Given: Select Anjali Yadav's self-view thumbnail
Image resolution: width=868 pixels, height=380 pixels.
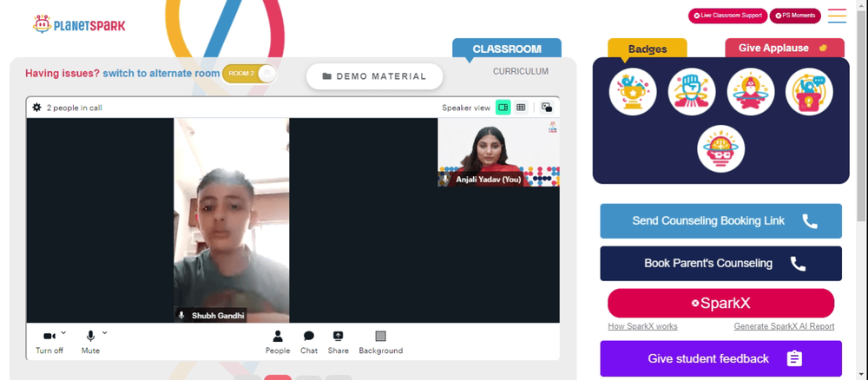Looking at the screenshot, I should point(498,152).
